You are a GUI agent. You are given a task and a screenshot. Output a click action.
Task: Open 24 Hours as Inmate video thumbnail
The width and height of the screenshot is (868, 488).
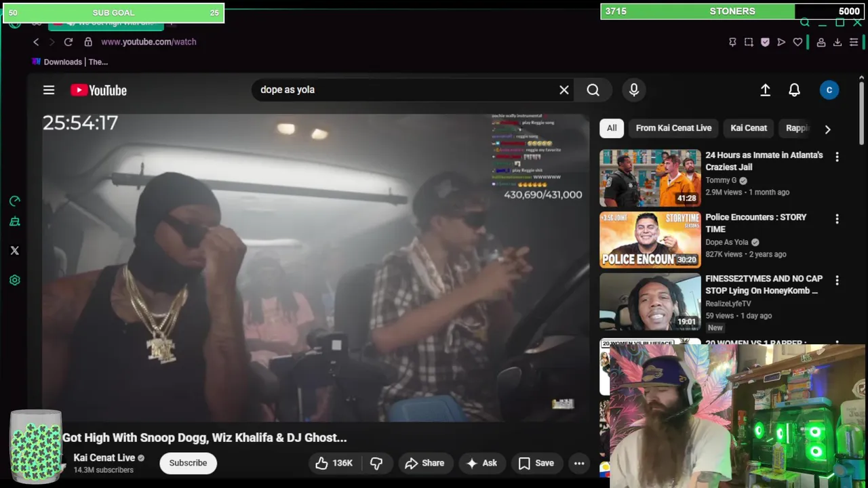tap(650, 178)
